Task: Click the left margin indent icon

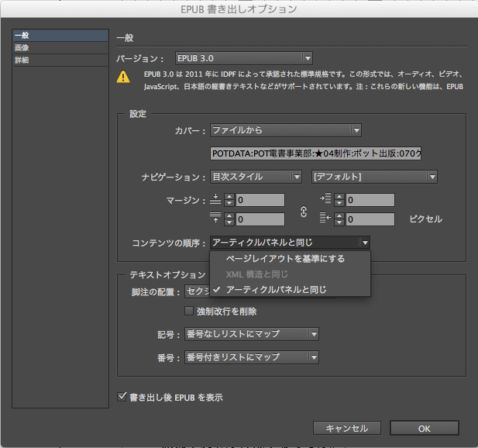Action: pyautogui.click(x=326, y=200)
